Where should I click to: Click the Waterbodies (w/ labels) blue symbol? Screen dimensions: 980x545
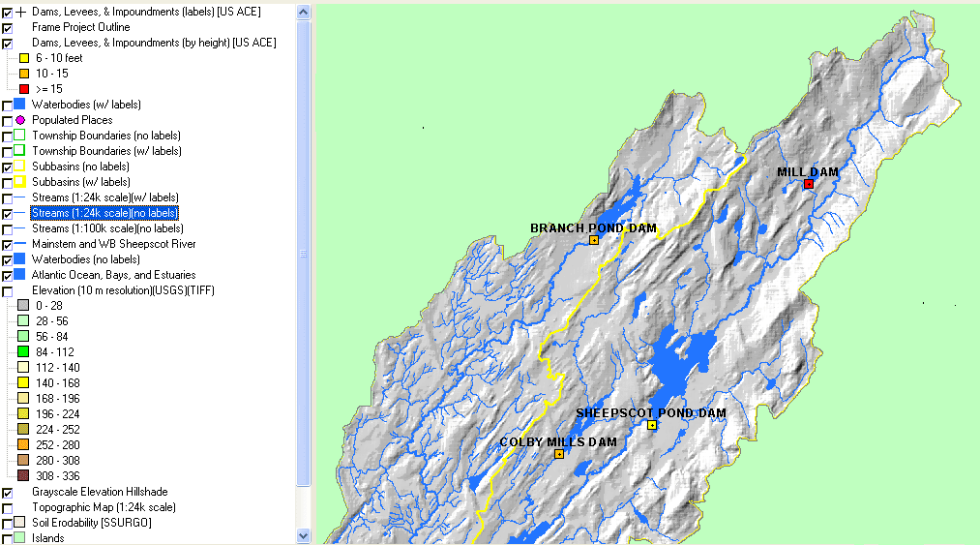pyautogui.click(x=19, y=104)
